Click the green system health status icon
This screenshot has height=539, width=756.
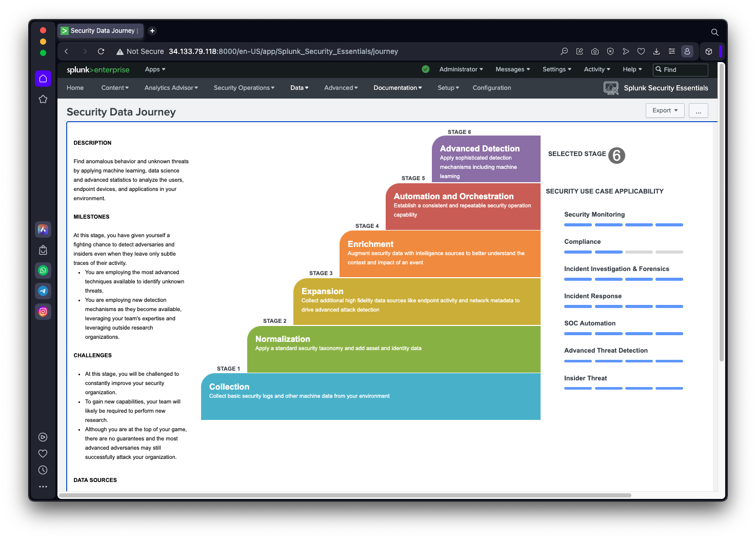point(425,69)
